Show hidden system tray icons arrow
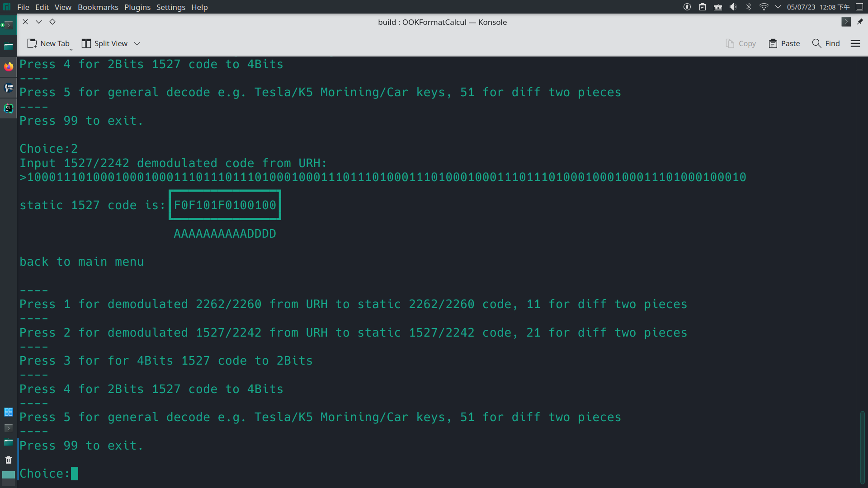 (778, 7)
